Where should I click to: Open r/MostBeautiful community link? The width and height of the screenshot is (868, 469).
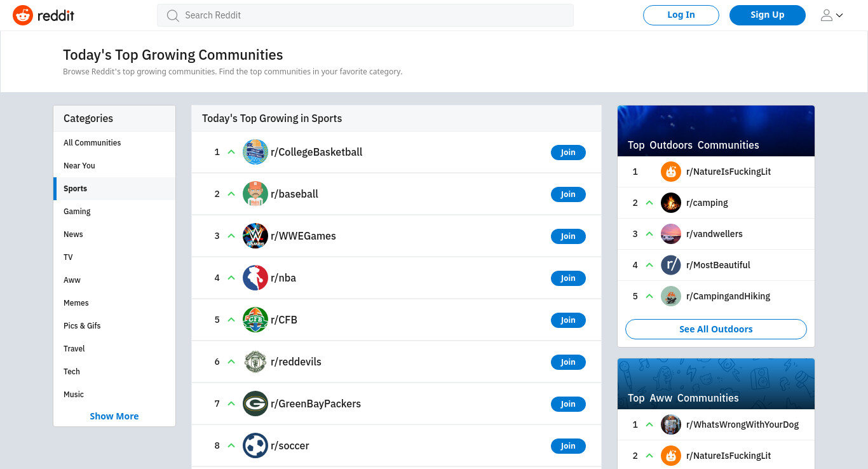click(x=718, y=265)
